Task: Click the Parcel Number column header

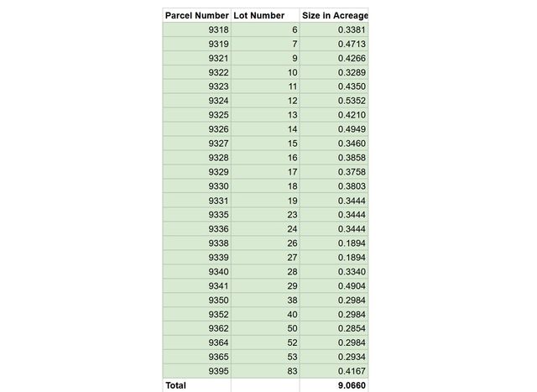Action: [196, 15]
